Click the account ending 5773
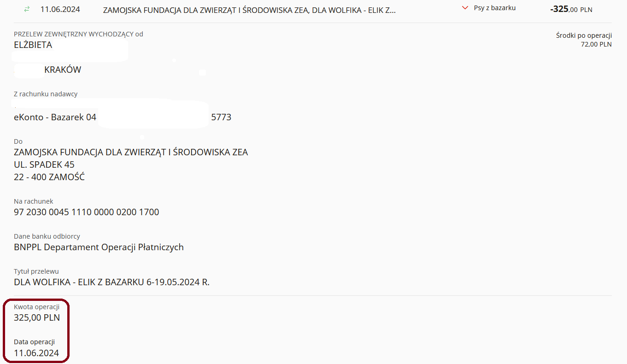Viewport: 627px width, 364px height. tap(221, 117)
